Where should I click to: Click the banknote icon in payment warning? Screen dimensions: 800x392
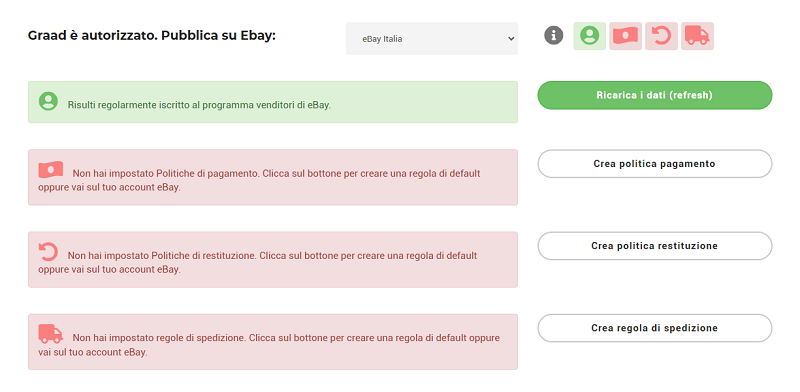tap(51, 170)
